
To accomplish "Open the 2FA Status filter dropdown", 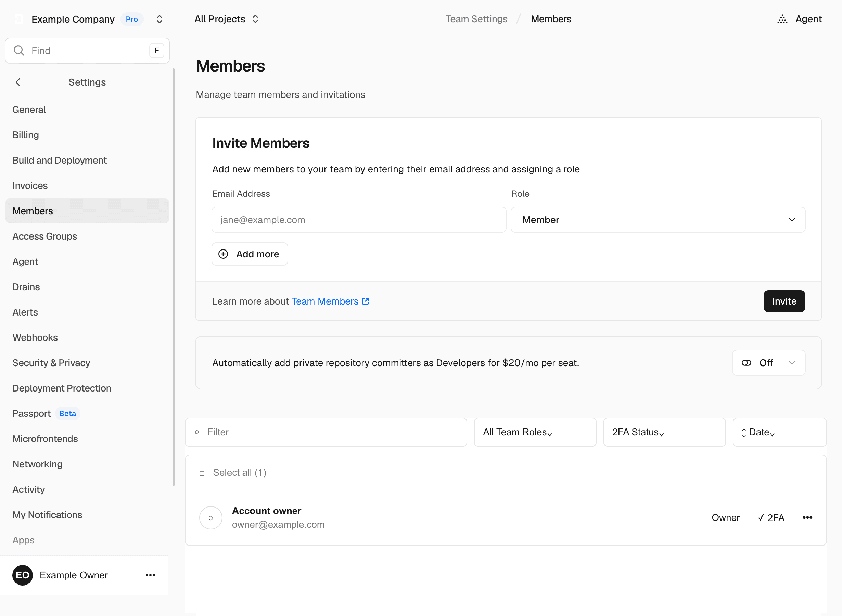I will pos(664,432).
